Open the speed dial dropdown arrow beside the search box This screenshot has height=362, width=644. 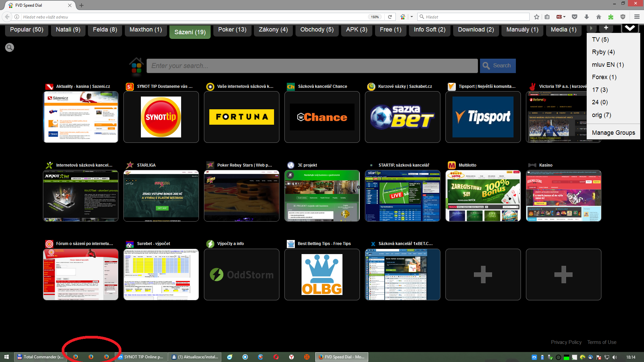[412, 17]
